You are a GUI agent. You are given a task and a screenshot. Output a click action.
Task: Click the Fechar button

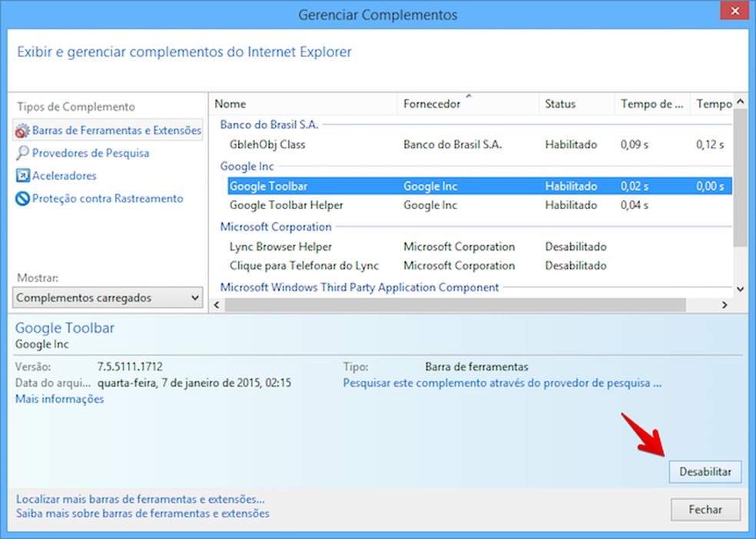coord(705,510)
